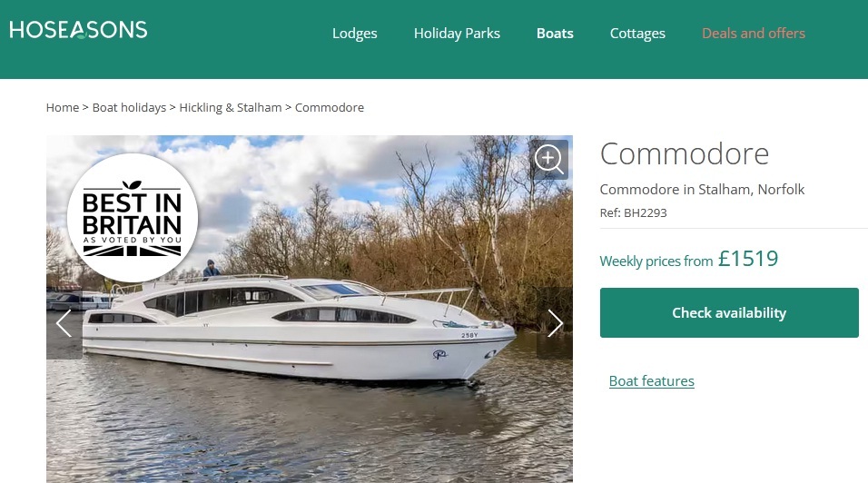Zoom the boat photo with magnifier icon
Image resolution: width=868 pixels, height=483 pixels.
click(548, 160)
